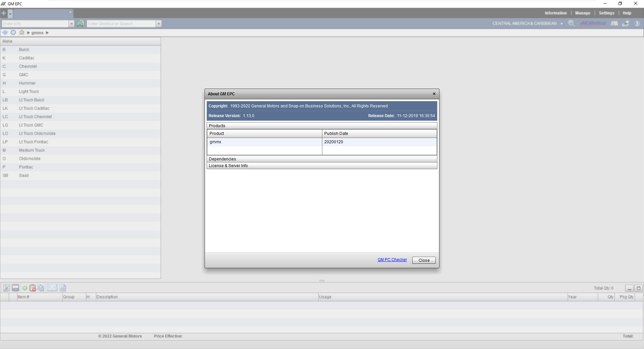Add a new tab with the plus icon
This screenshot has height=349, width=644.
(x=4, y=13)
